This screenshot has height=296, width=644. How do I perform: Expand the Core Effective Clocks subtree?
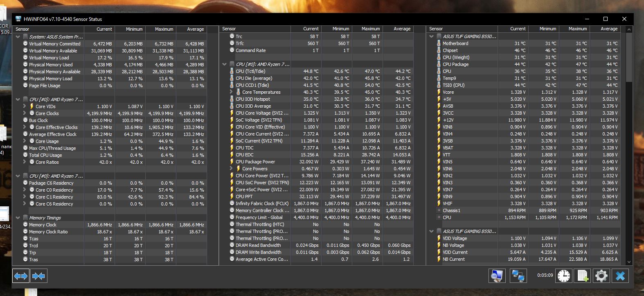[25, 127]
